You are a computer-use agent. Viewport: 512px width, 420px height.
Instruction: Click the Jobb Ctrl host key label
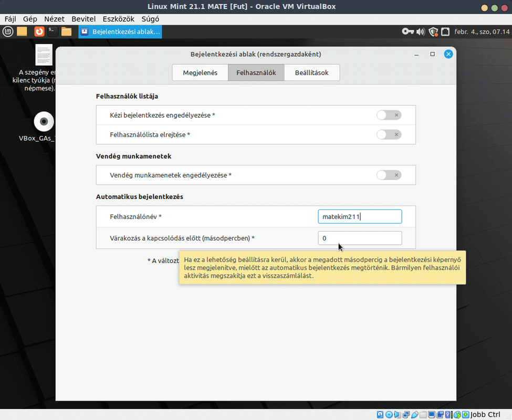(485, 414)
